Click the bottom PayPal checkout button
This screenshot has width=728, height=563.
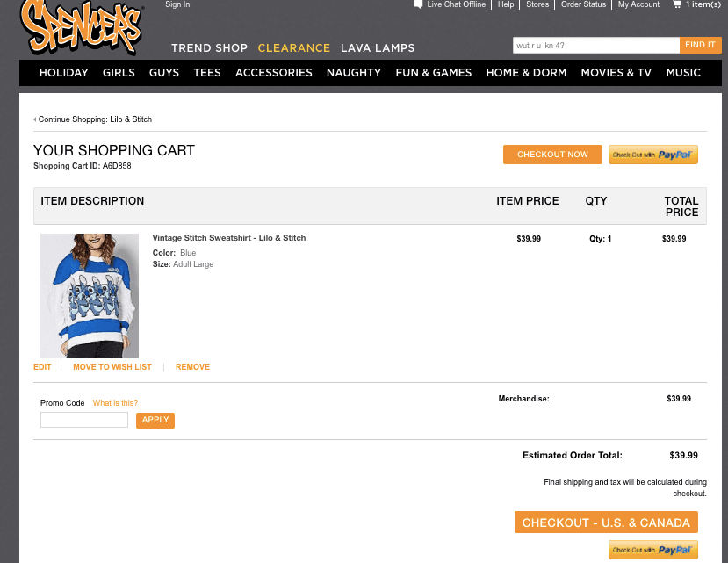(x=652, y=550)
